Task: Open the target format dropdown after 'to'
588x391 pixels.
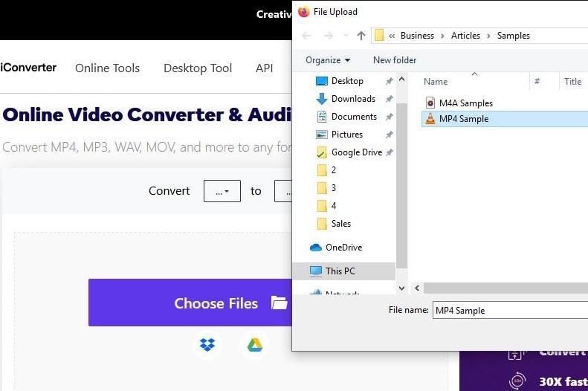Action: [283, 191]
